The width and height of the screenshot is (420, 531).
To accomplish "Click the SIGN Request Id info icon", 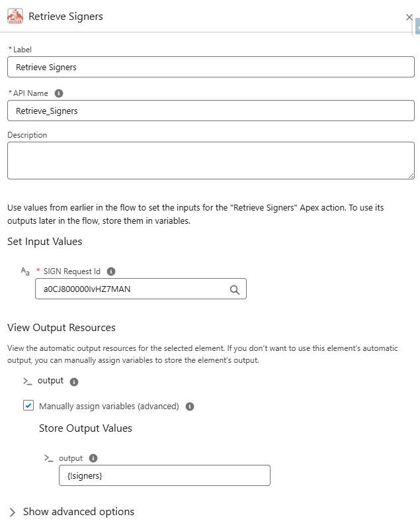I will [111, 271].
